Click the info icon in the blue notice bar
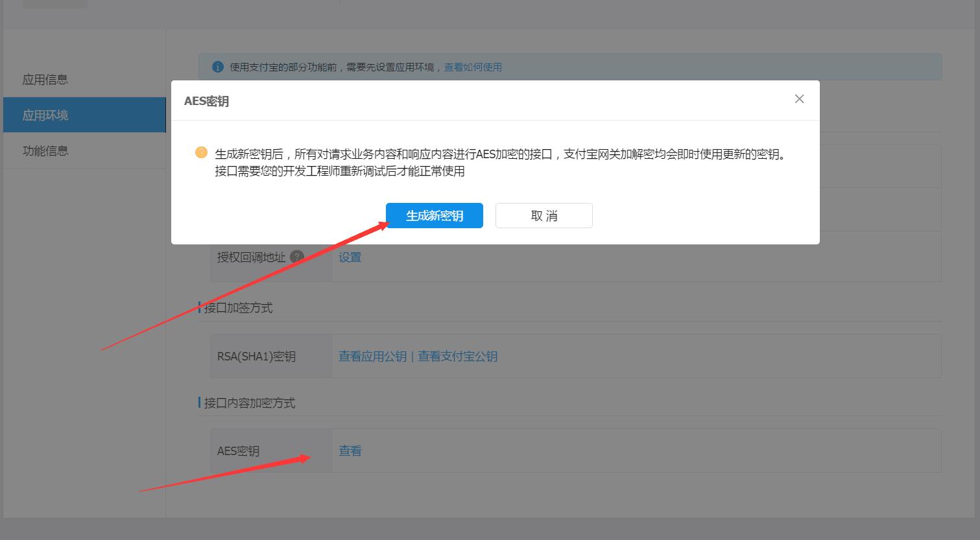The height and width of the screenshot is (540, 980). 218,67
